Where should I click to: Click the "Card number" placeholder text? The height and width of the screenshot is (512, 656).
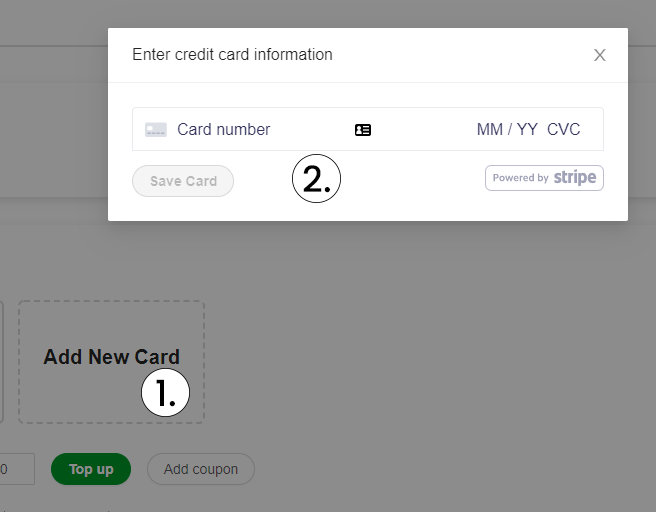224,130
